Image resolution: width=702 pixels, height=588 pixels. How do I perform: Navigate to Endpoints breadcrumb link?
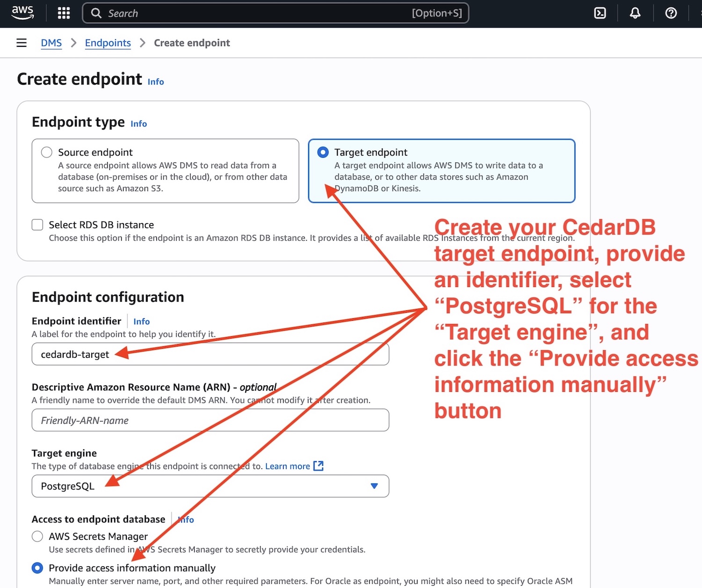108,43
